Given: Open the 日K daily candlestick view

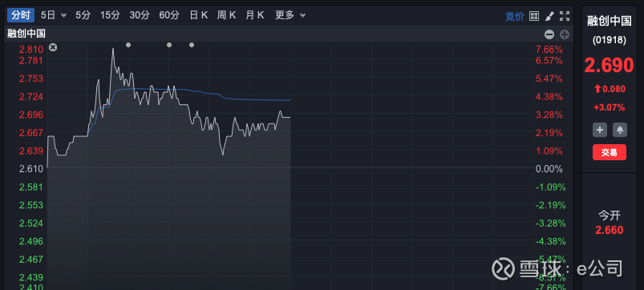Looking at the screenshot, I should [198, 15].
